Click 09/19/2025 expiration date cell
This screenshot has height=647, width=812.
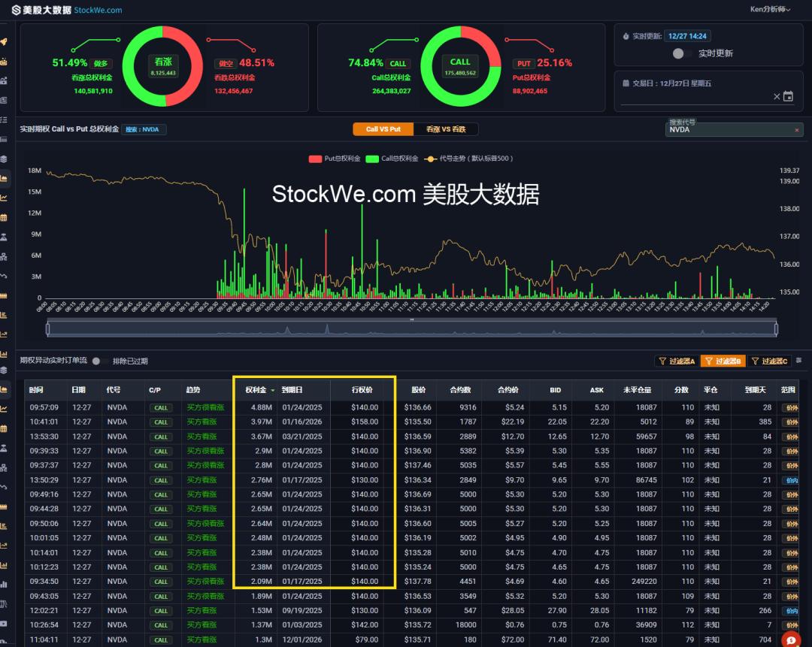[302, 610]
